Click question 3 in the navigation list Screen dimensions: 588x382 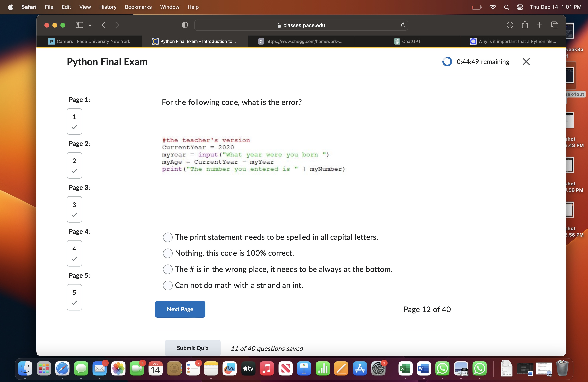(74, 209)
